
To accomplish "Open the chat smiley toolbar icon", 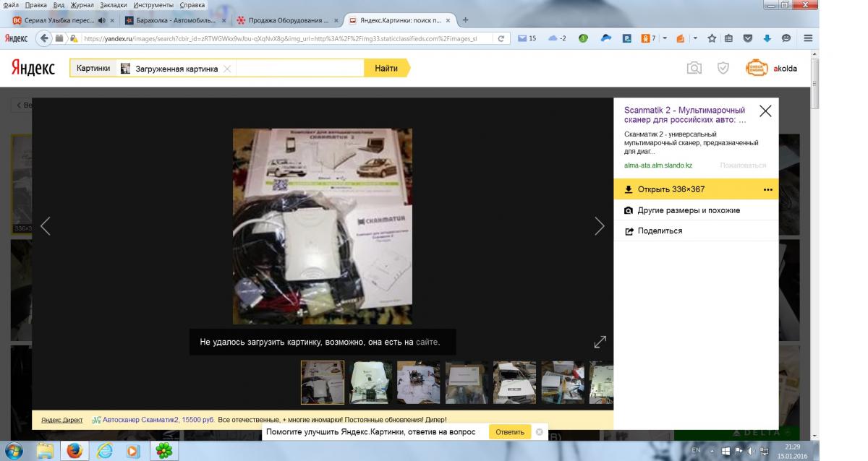I will click(786, 38).
